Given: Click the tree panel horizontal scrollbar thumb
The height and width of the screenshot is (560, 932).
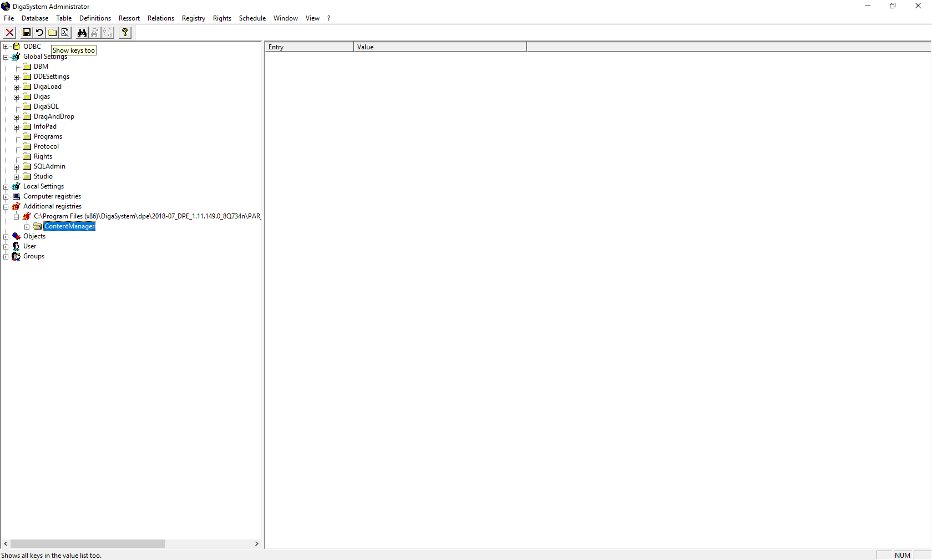Looking at the screenshot, I should (87, 544).
